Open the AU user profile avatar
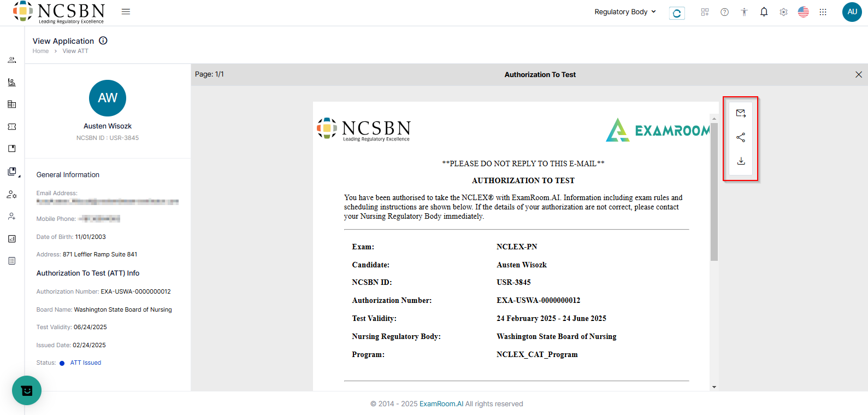The image size is (868, 415). coord(852,12)
